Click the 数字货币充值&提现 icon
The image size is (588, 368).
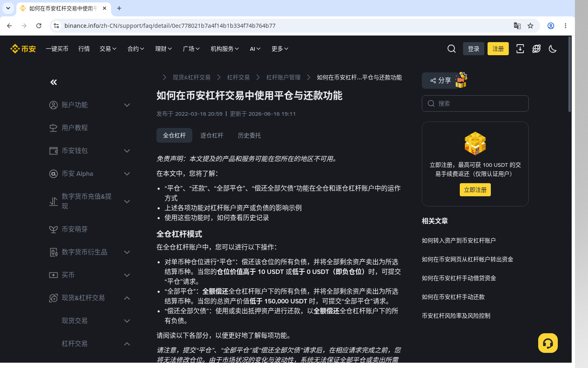(x=53, y=202)
